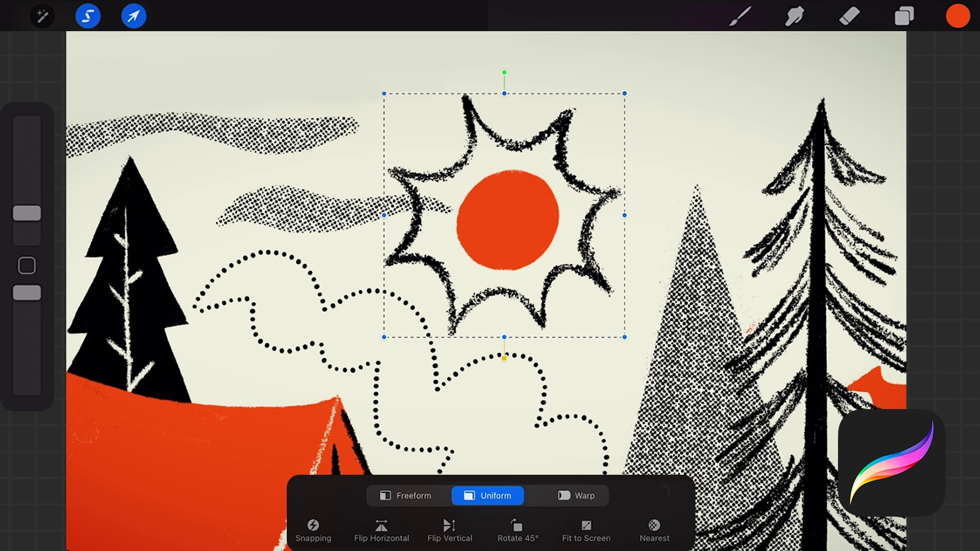Click the brush size slider handle
980x551 pixels.
click(x=27, y=213)
